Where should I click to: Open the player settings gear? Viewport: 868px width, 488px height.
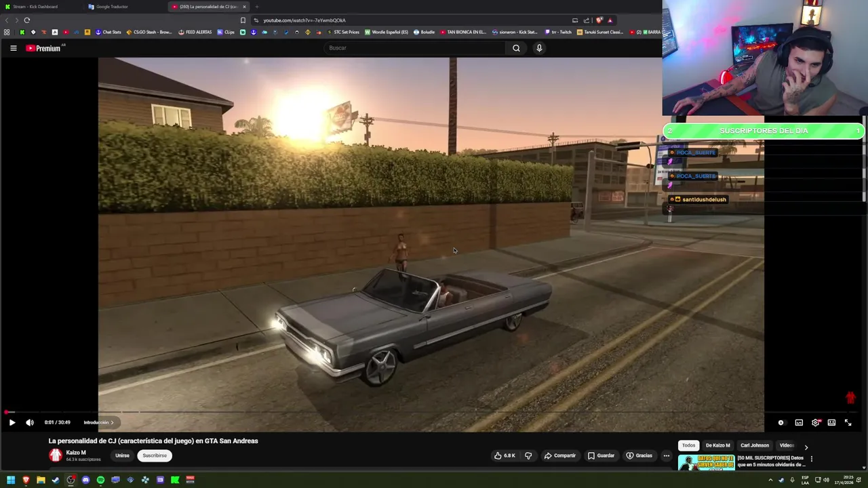pos(816,422)
